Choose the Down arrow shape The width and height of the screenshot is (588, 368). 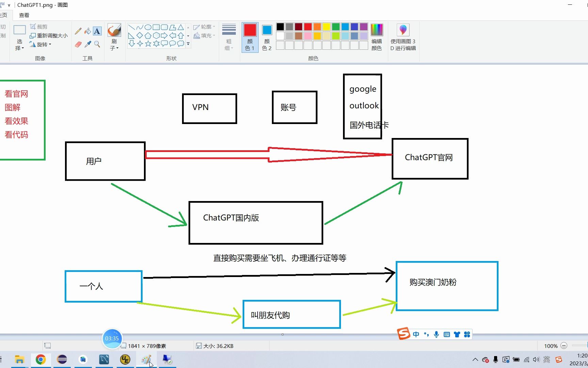[x=131, y=43]
